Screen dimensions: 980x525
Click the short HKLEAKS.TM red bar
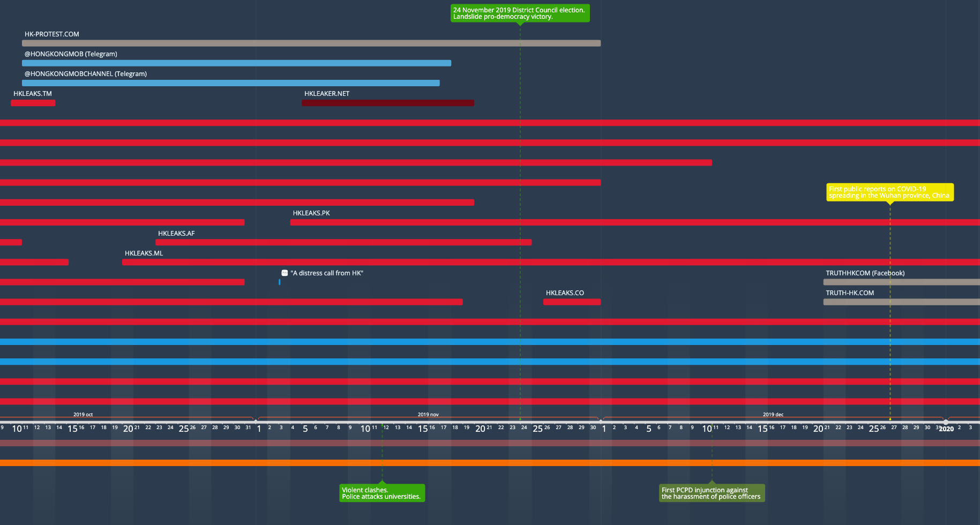tap(33, 103)
